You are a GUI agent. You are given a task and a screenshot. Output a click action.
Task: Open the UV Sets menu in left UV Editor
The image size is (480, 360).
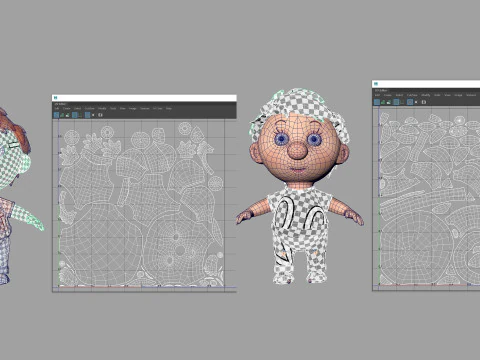click(x=157, y=108)
